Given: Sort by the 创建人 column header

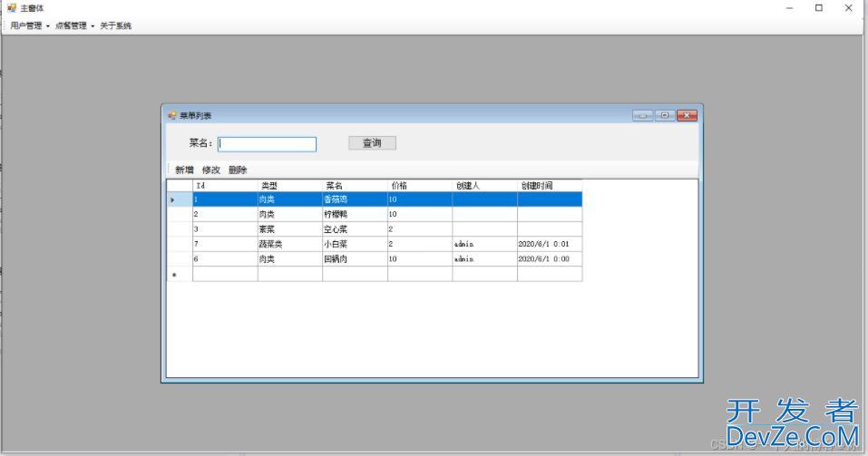Looking at the screenshot, I should click(x=484, y=185).
